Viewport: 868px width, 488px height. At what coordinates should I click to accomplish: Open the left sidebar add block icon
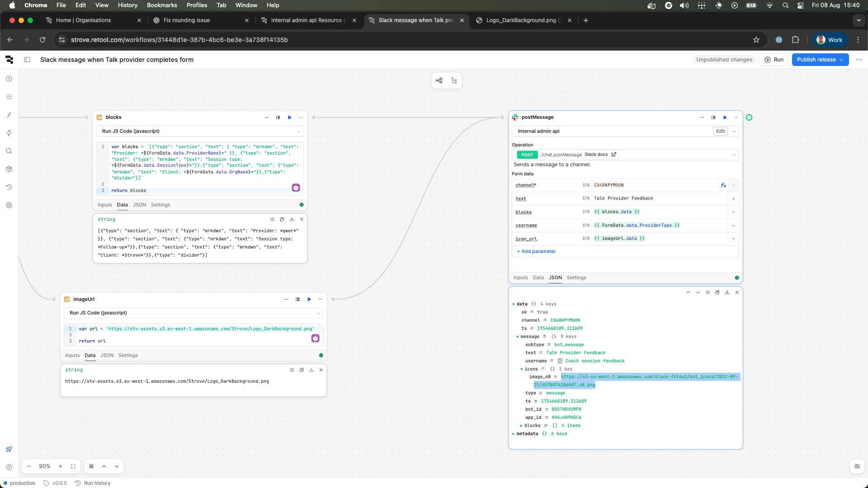(9, 79)
